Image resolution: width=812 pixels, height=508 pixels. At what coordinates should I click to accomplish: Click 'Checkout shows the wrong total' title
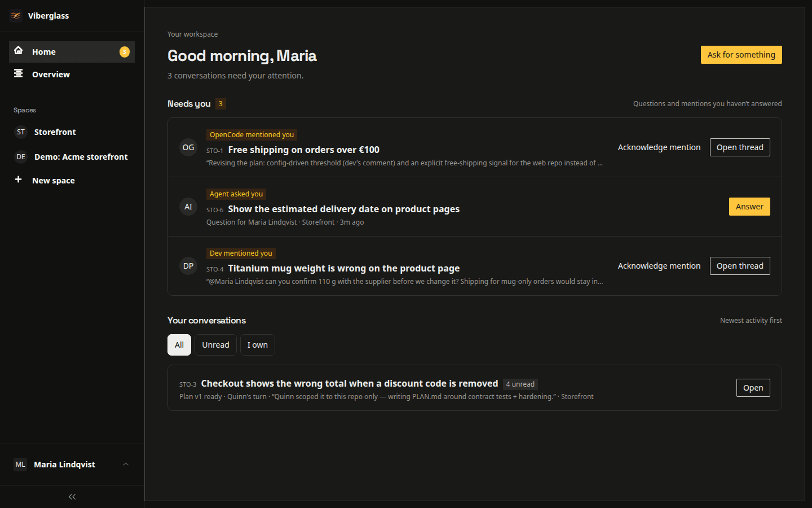coord(350,383)
